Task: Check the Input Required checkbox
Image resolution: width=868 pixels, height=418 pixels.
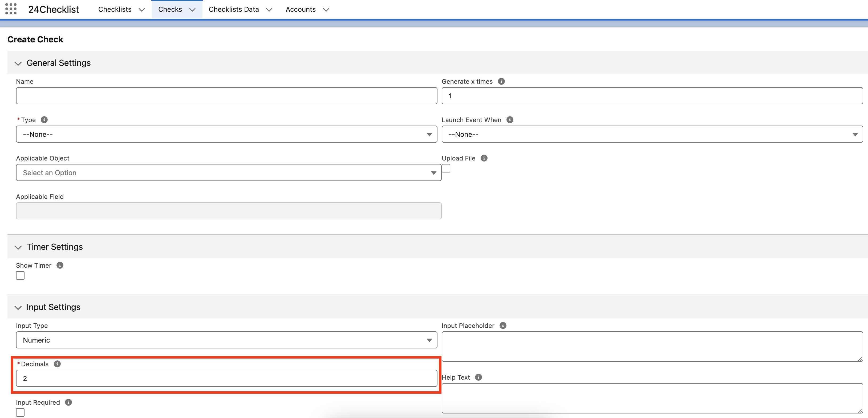Action: click(x=20, y=412)
